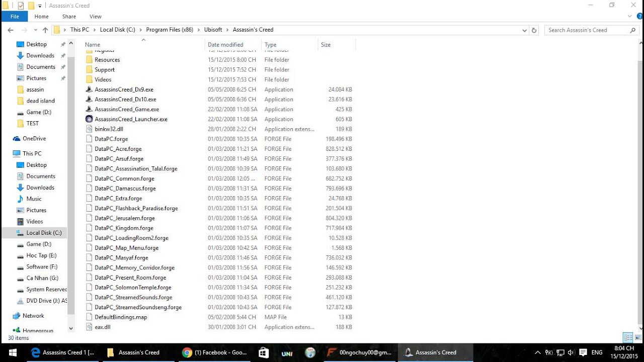The image size is (644, 362).
Task: Expand the This PC breadcrumb arrow
Action: tap(94, 30)
